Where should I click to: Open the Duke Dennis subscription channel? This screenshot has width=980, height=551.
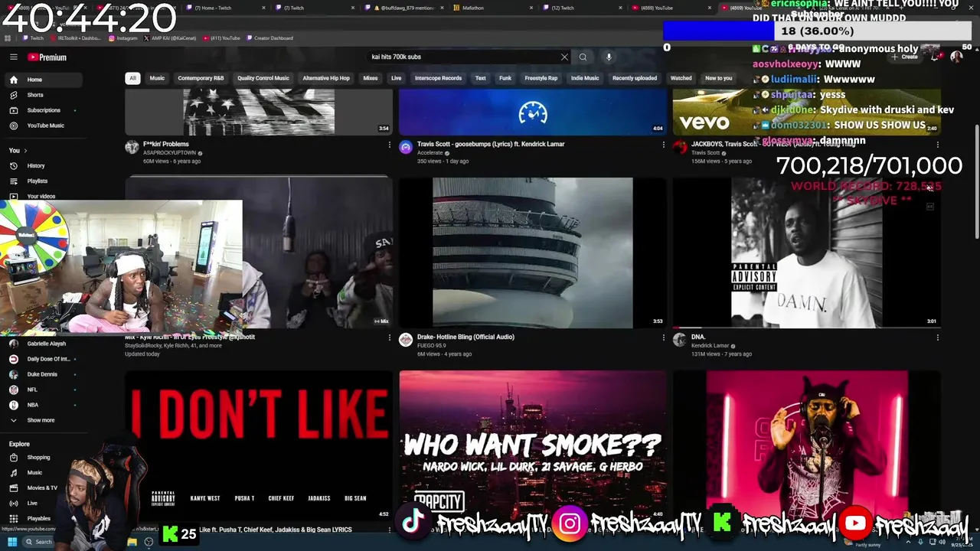42,374
